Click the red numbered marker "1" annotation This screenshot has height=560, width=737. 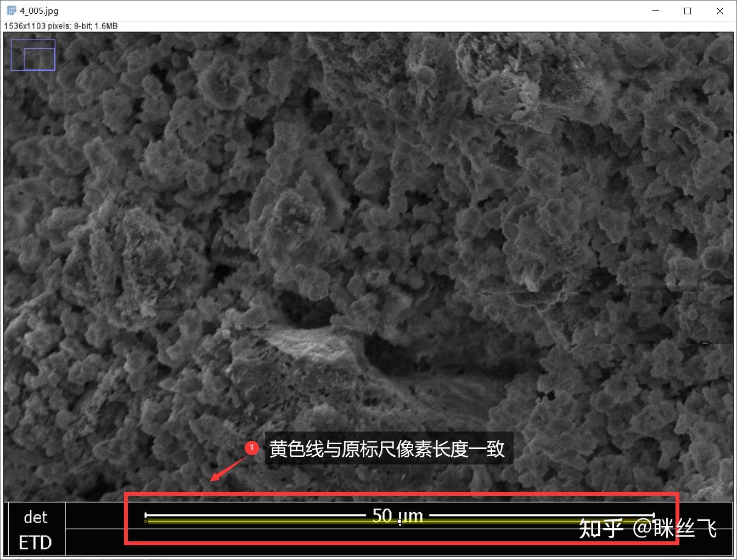click(x=252, y=448)
